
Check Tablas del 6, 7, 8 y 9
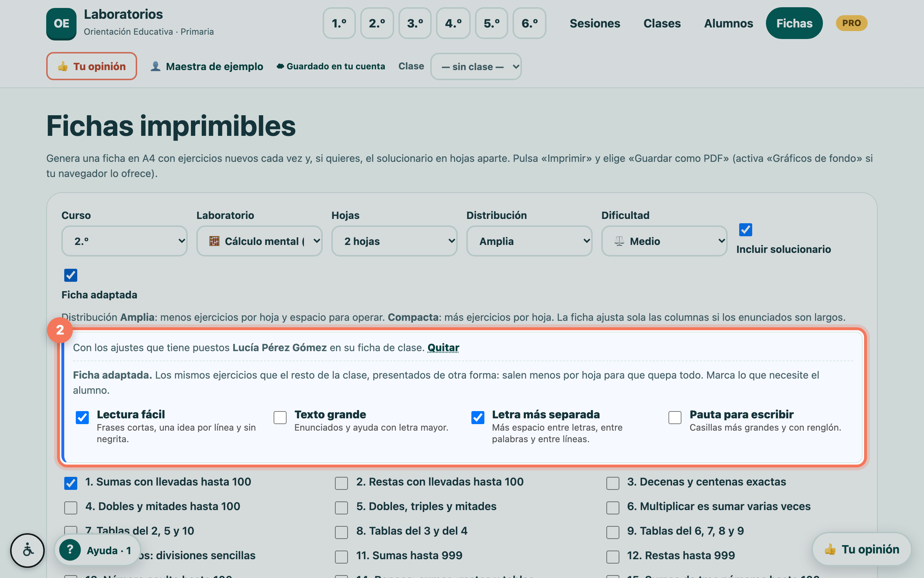(x=613, y=532)
